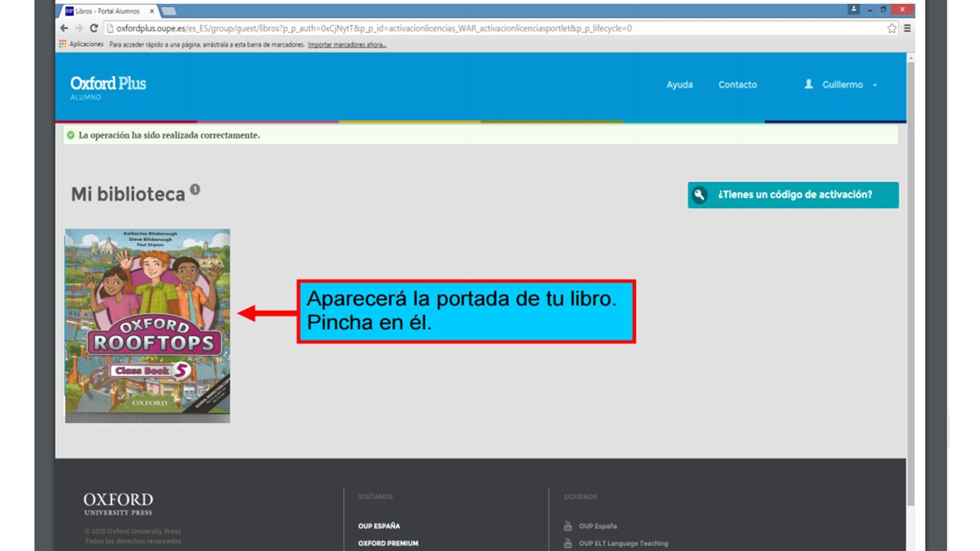Click the 'Mi biblioteca' heading
980x551 pixels.
point(128,194)
